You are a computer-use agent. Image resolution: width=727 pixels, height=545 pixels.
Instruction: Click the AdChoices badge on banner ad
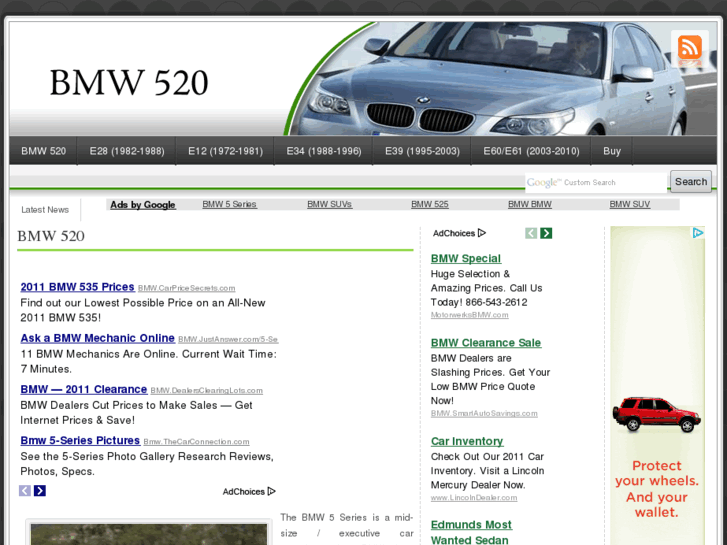(x=698, y=233)
